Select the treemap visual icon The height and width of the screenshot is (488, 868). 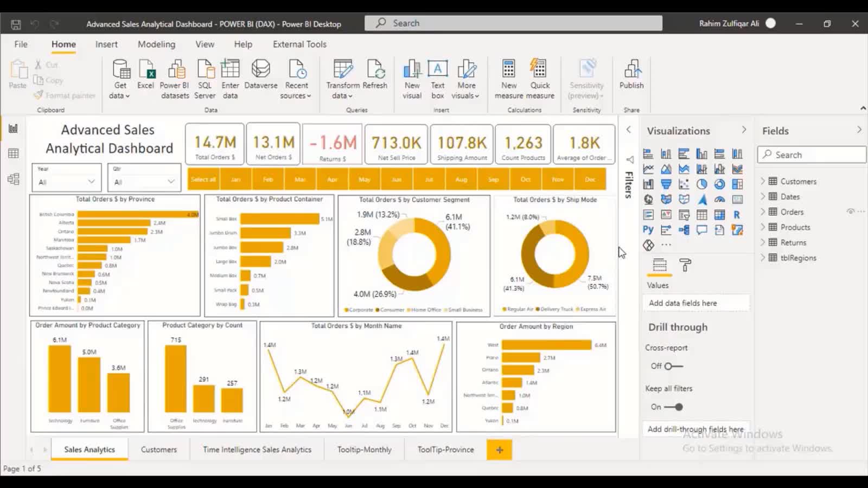click(737, 184)
